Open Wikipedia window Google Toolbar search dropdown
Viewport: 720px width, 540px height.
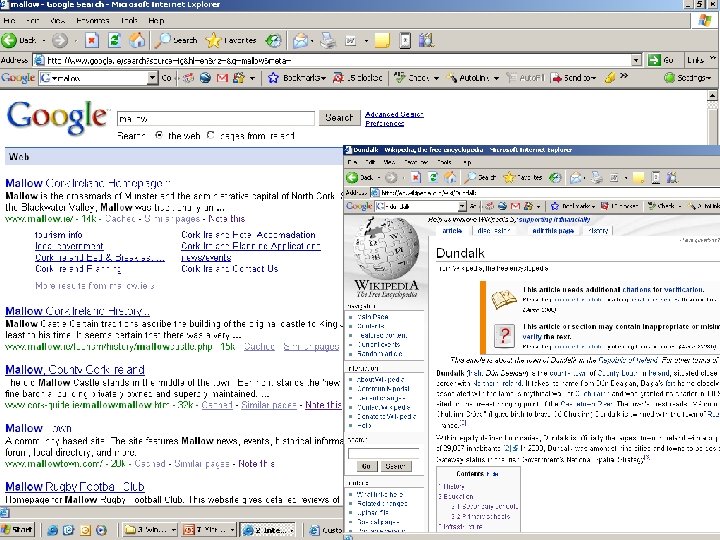pyautogui.click(x=462, y=206)
